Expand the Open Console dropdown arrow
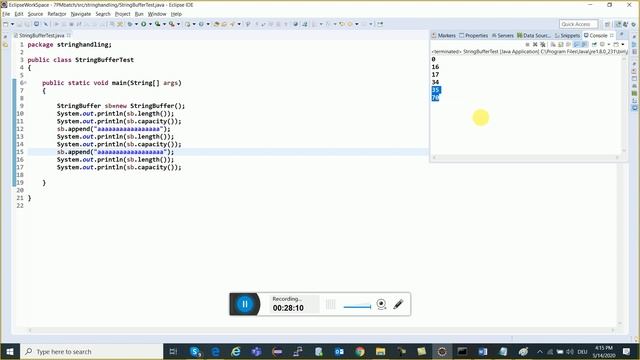 coord(623,44)
